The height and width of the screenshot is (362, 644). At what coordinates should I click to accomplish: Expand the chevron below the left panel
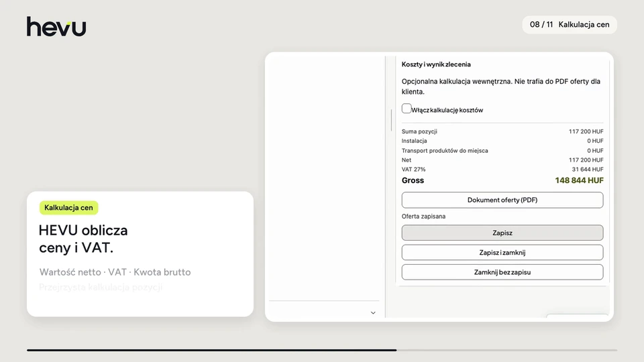(x=373, y=313)
